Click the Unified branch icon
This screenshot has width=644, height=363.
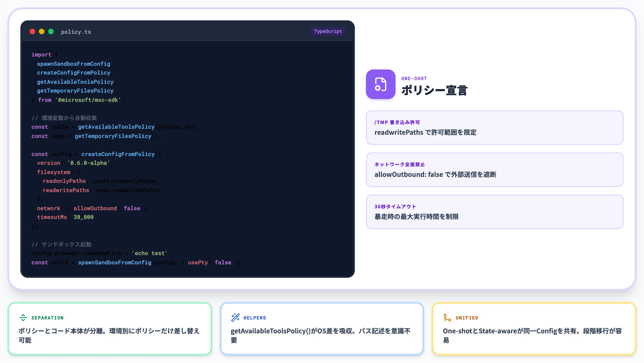[447, 317]
